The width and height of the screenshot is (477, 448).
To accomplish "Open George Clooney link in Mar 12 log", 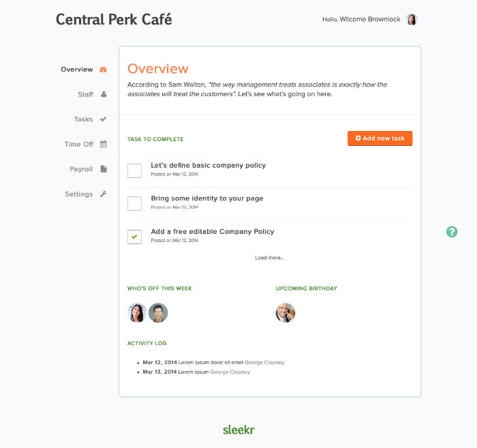I will pyautogui.click(x=264, y=362).
